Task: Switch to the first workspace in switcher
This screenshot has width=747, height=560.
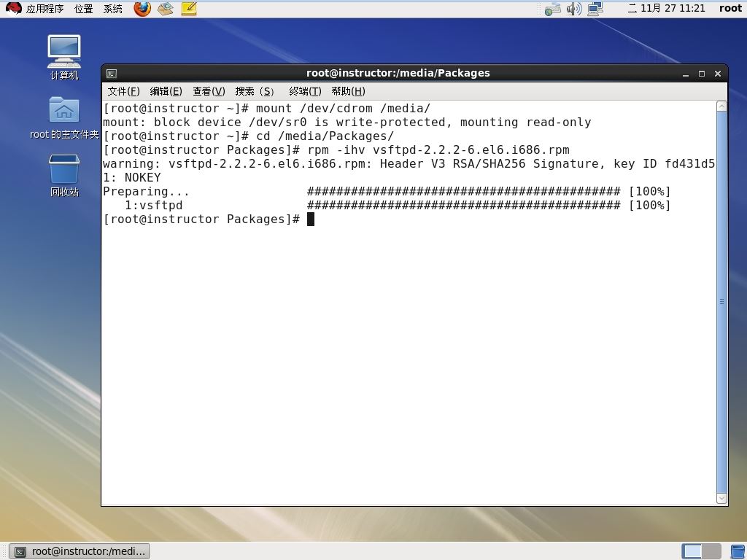Action: point(692,551)
